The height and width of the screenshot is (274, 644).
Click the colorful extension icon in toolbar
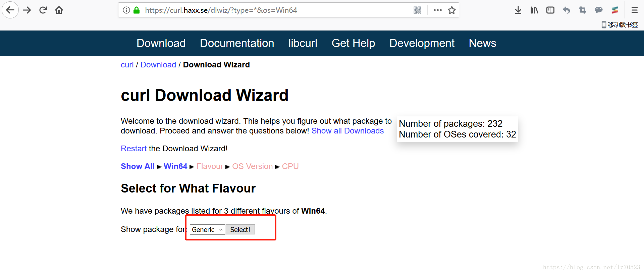(x=615, y=10)
